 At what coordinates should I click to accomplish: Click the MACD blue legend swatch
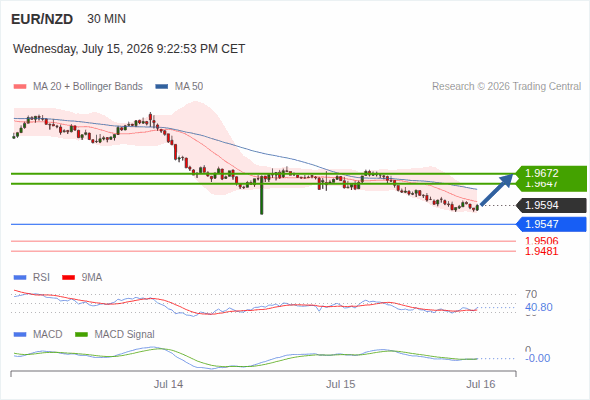pos(20,335)
